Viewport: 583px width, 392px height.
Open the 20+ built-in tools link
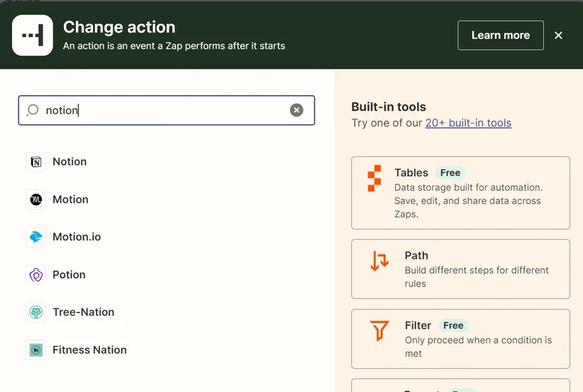point(468,123)
